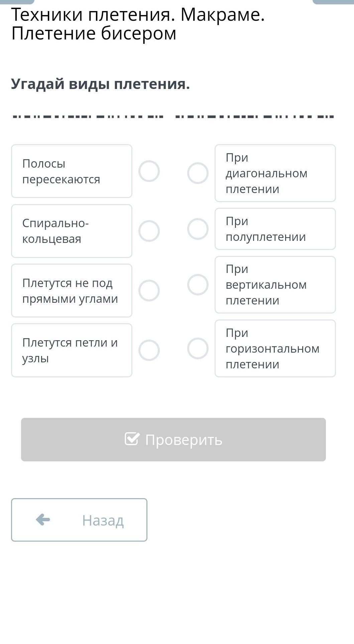Click the checkmark icon on Проверить
This screenshot has width=354, height=644.
(132, 439)
